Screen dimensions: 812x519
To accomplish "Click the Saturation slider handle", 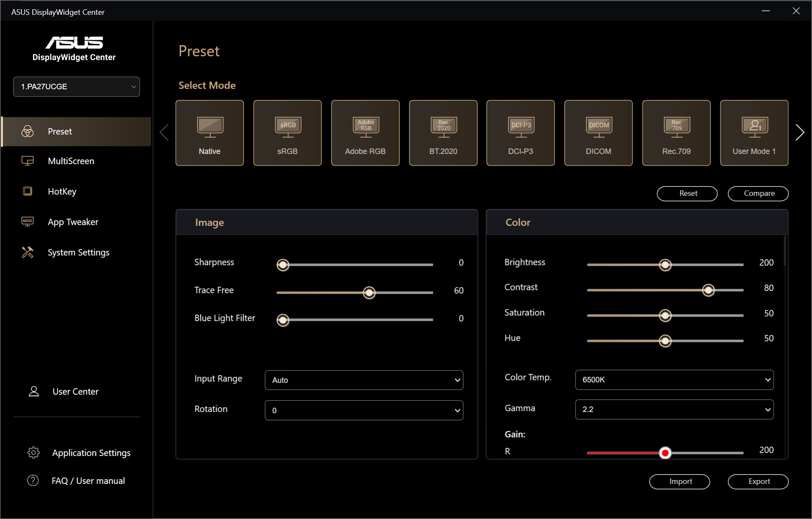I will point(665,316).
